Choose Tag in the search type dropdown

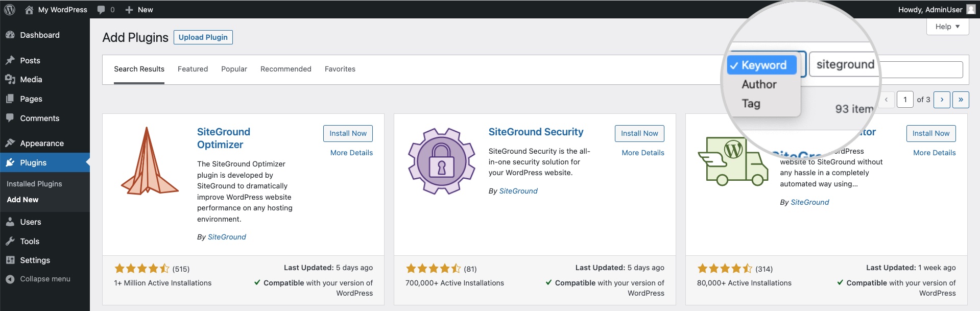pos(751,104)
